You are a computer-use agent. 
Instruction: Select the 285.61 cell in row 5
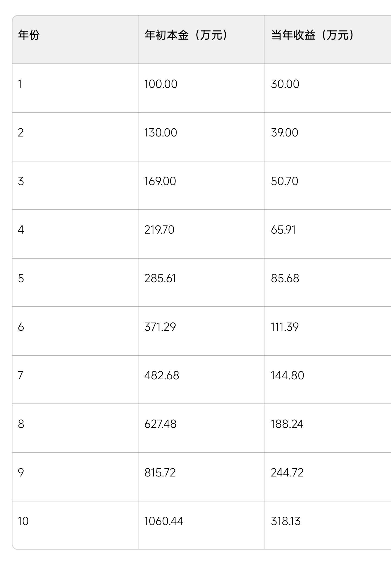click(x=201, y=282)
